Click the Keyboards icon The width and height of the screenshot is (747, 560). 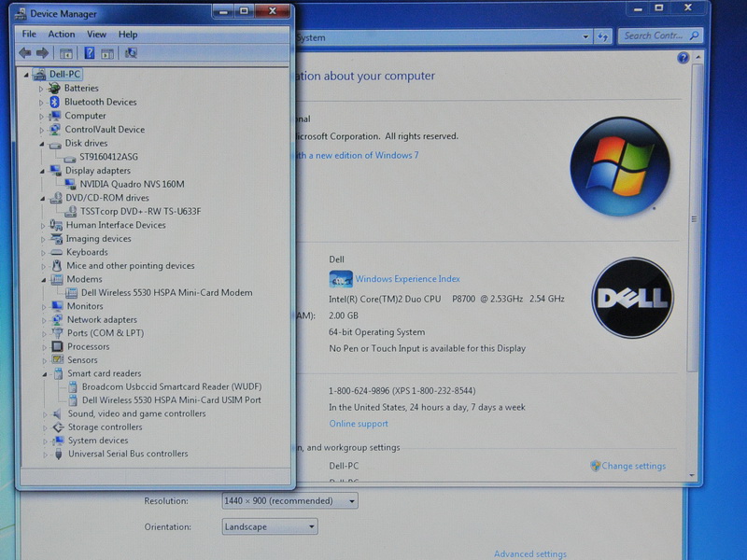[56, 252]
